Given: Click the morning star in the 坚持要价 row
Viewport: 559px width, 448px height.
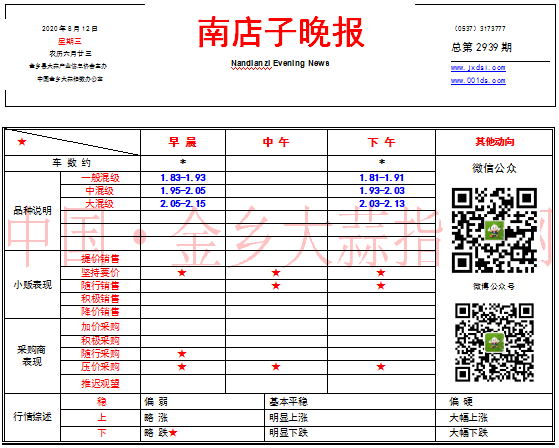Looking at the screenshot, I should point(182,273).
